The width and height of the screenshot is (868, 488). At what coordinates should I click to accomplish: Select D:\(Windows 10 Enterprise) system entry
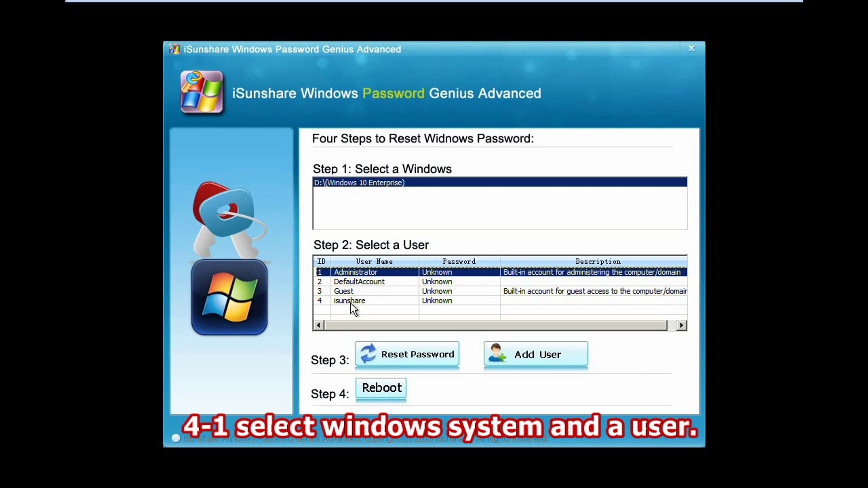click(x=500, y=183)
